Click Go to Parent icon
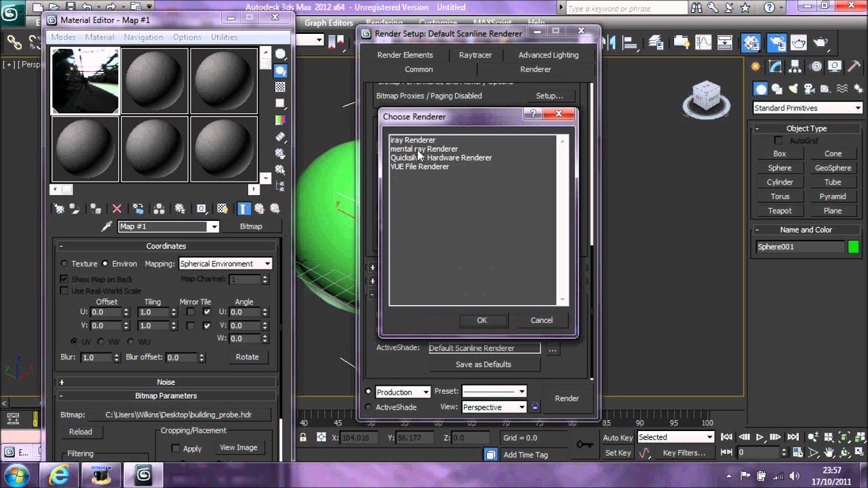 click(x=259, y=209)
